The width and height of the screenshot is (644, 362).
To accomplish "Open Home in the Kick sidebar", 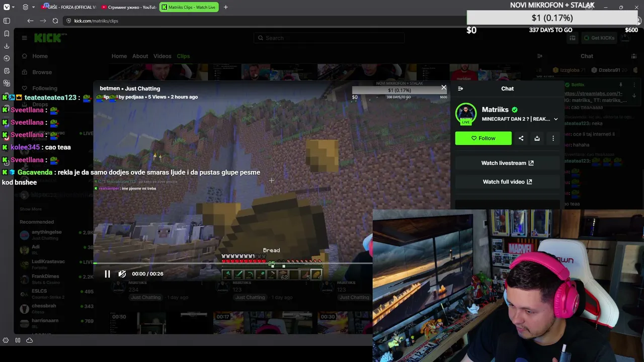I will [x=40, y=56].
